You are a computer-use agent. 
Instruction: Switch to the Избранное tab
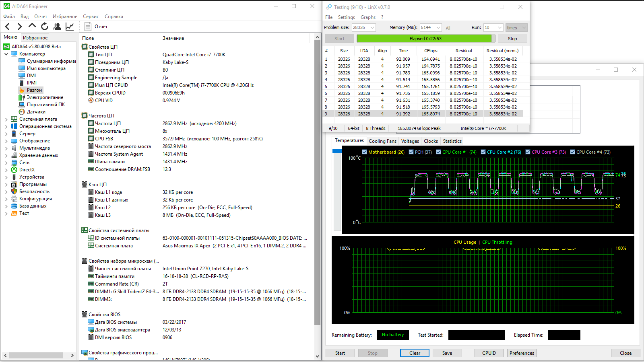pyautogui.click(x=35, y=38)
